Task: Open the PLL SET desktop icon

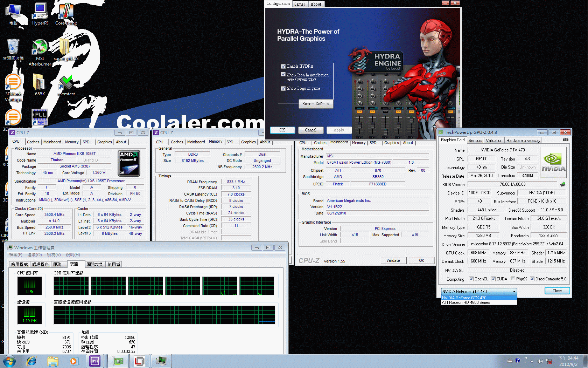Action: point(40,117)
